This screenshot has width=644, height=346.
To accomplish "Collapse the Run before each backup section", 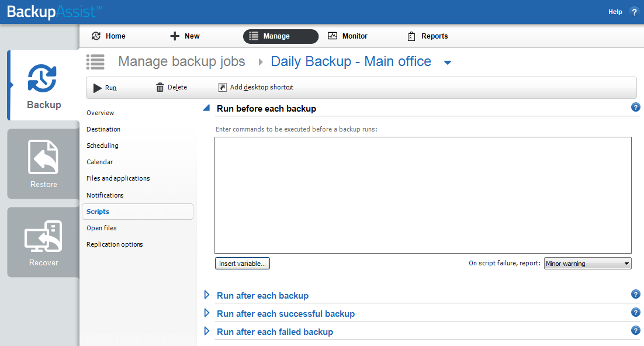I will [x=206, y=108].
